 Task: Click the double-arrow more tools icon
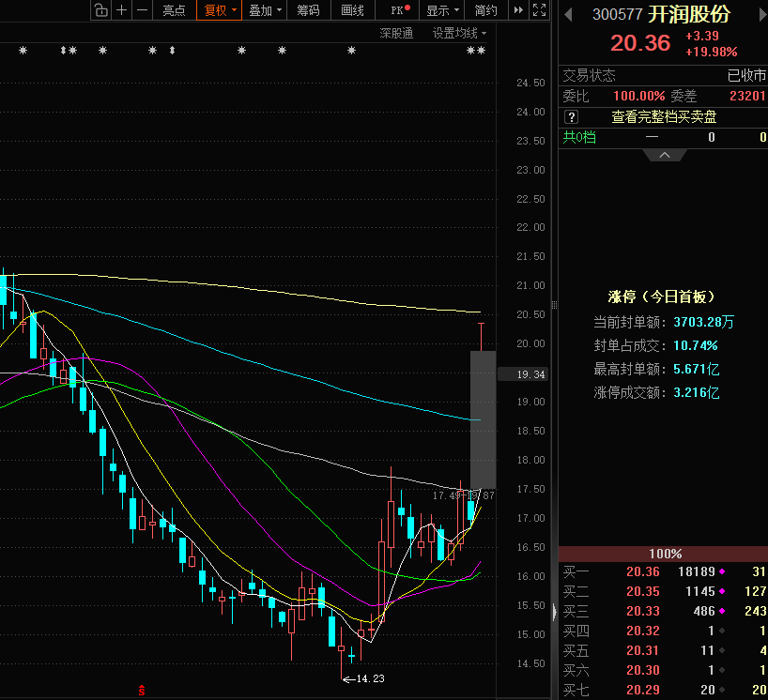(x=518, y=9)
